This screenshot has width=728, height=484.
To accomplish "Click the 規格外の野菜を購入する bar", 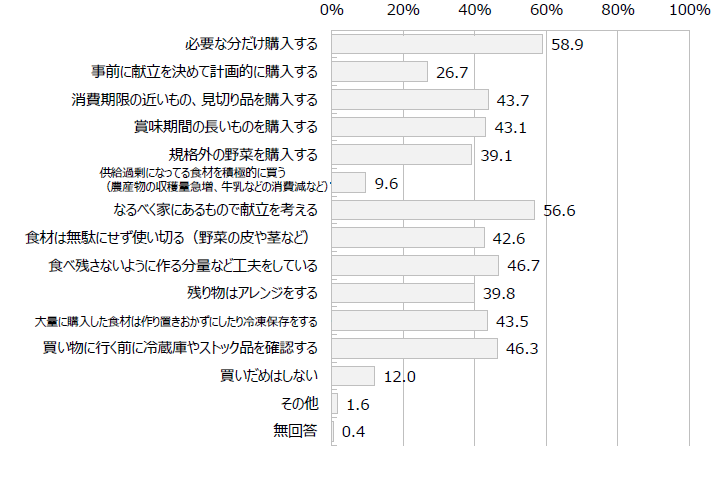I will (401, 155).
